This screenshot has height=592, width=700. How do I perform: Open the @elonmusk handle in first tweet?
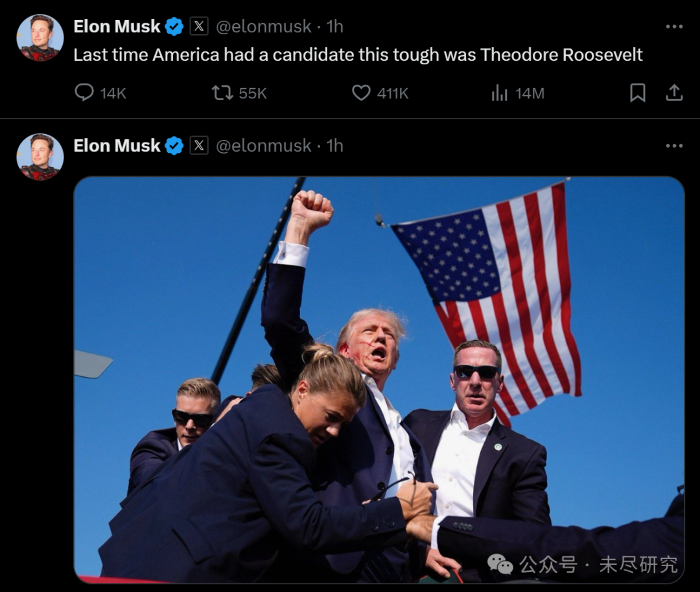(x=263, y=27)
